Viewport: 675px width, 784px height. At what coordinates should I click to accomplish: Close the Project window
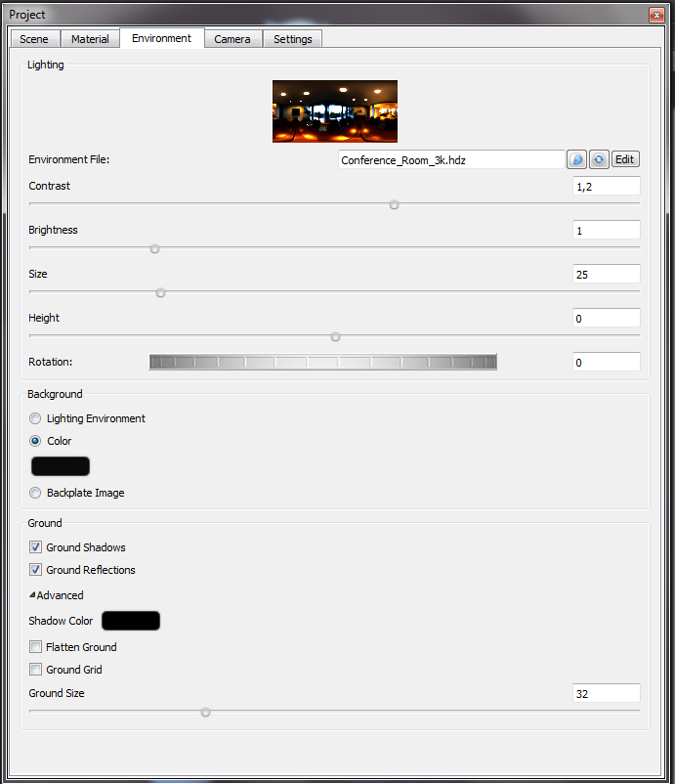click(656, 15)
